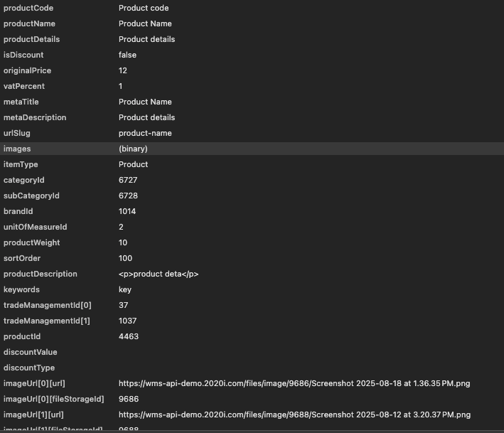This screenshot has height=433, width=504.
Task: Click the productId value 4463
Action: [129, 336]
